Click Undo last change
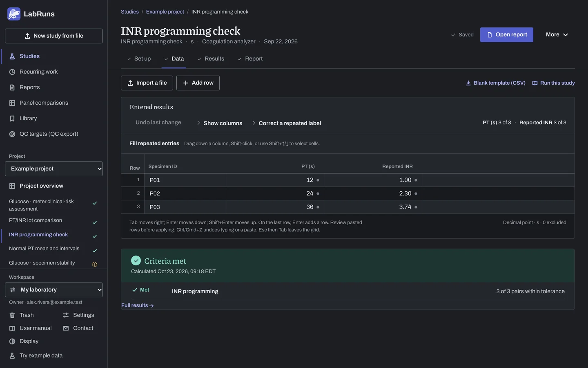Screen dimensions: 588x368 pyautogui.click(x=158, y=123)
